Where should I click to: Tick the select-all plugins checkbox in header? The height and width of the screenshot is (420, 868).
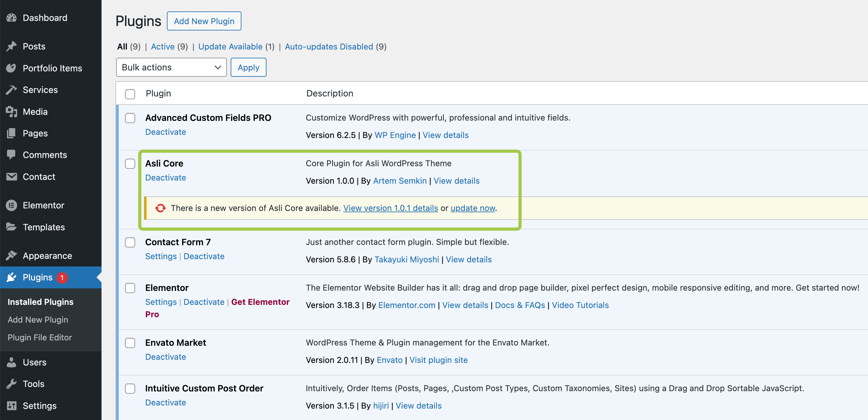tap(130, 94)
